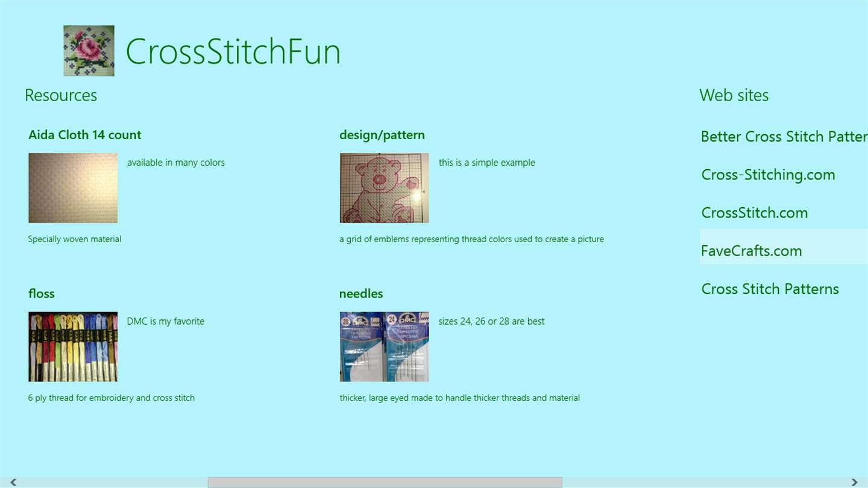The height and width of the screenshot is (488, 868).
Task: Open the Aida Cloth fabric thumbnail
Action: point(73,188)
